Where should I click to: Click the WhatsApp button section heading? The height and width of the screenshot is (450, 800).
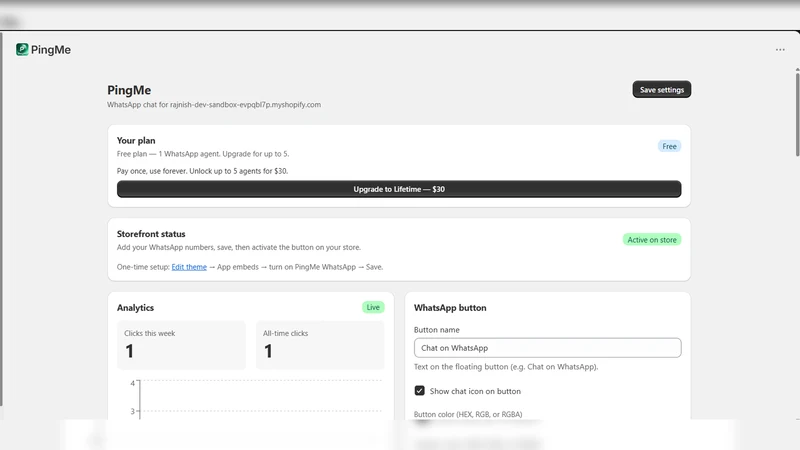point(450,308)
